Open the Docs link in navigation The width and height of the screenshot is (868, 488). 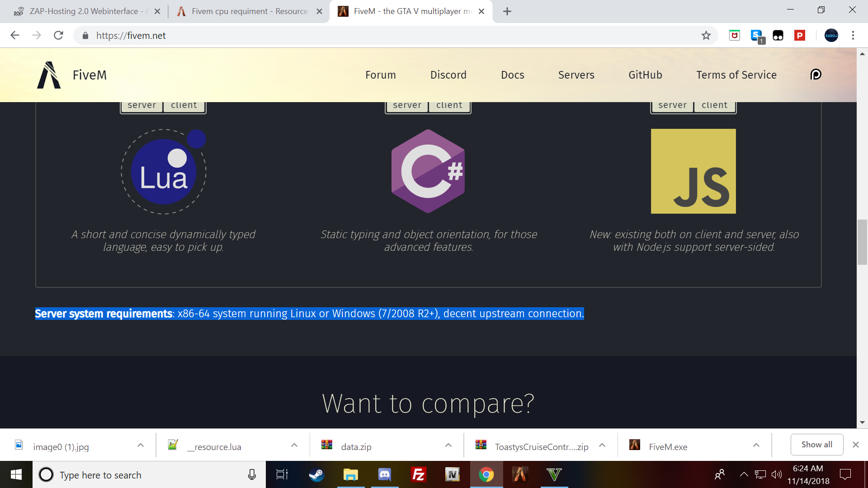[x=512, y=75]
